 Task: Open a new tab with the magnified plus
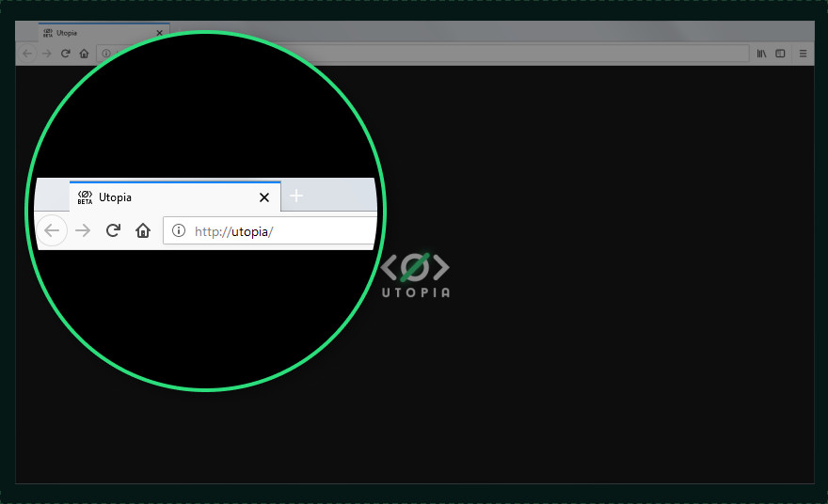point(296,196)
